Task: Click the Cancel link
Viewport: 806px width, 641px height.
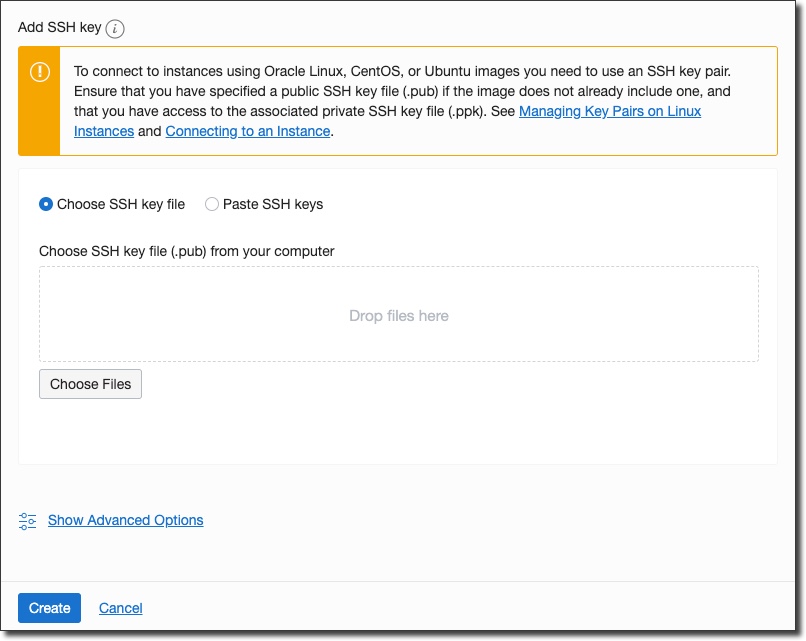Action: (120, 608)
